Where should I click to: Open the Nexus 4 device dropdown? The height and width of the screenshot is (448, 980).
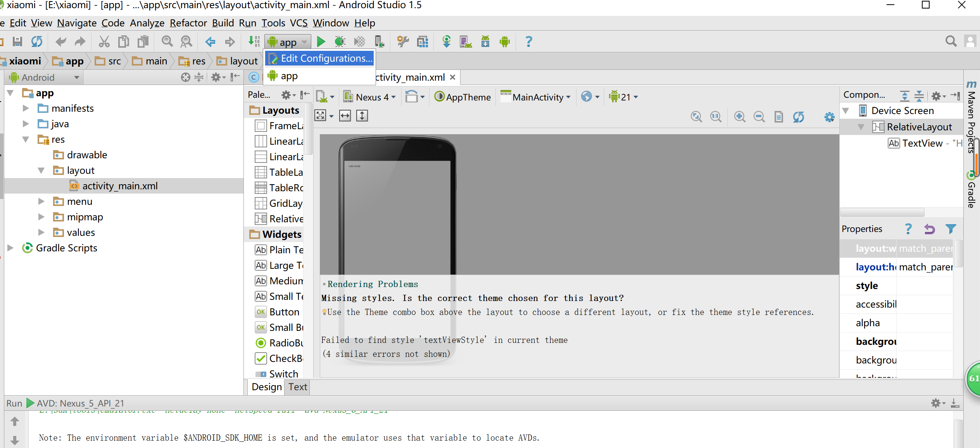pyautogui.click(x=369, y=97)
